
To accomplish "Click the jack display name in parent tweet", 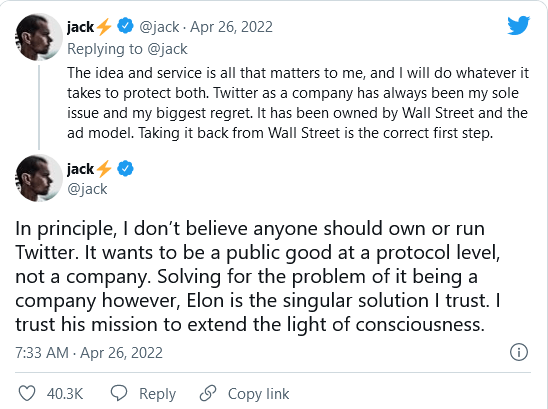I will coord(80,27).
